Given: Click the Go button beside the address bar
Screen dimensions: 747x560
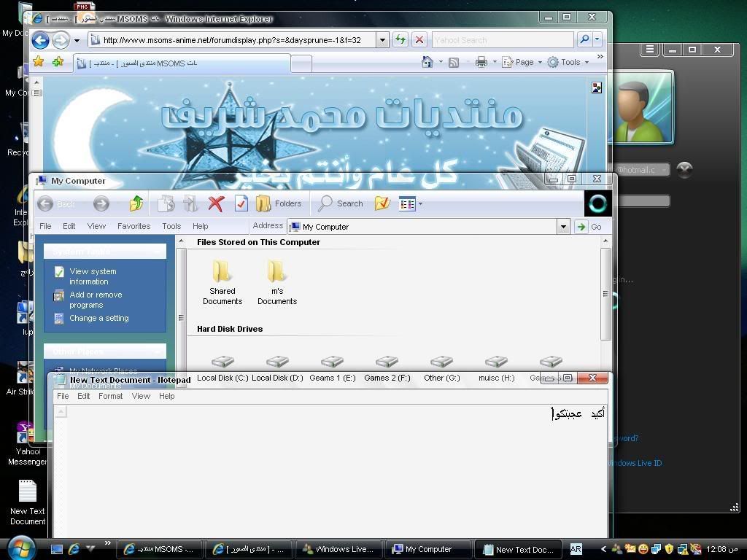Looking at the screenshot, I should [589, 227].
